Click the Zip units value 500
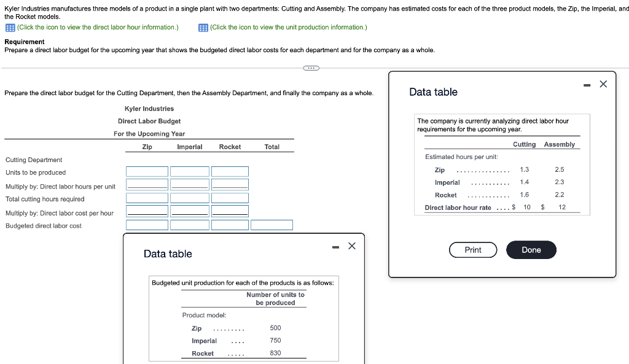 (275, 328)
